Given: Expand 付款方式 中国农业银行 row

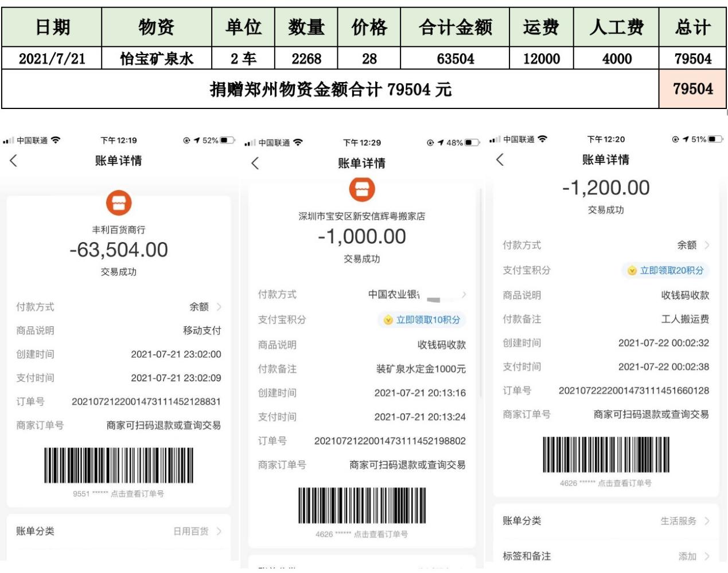Looking at the screenshot, I should tap(362, 295).
